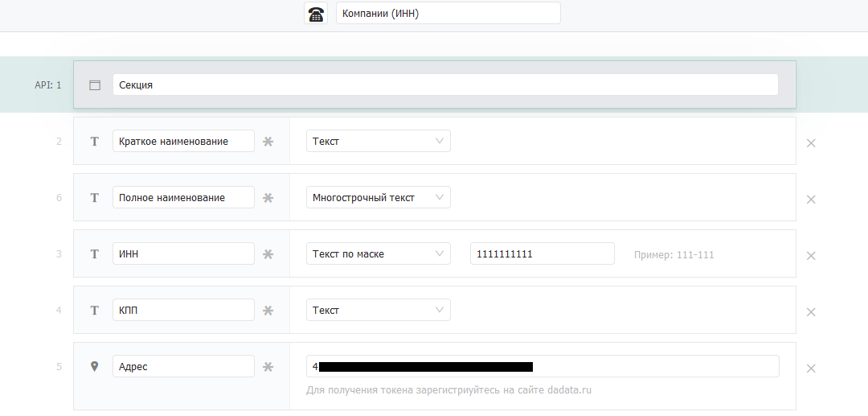
Task: Delete the Адрес field row
Action: coord(811,369)
